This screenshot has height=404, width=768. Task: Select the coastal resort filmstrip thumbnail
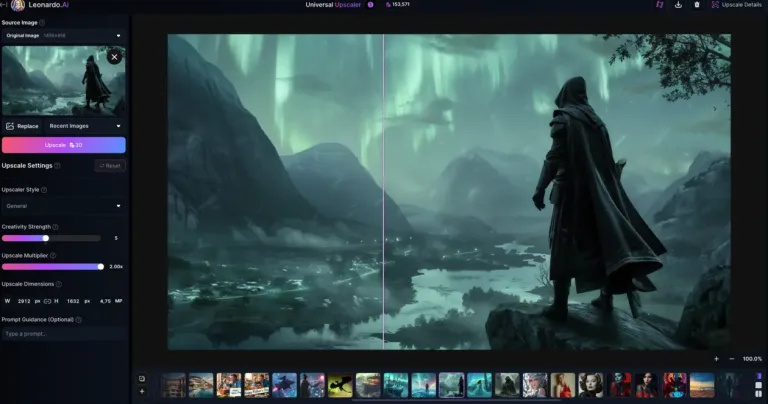point(201,385)
